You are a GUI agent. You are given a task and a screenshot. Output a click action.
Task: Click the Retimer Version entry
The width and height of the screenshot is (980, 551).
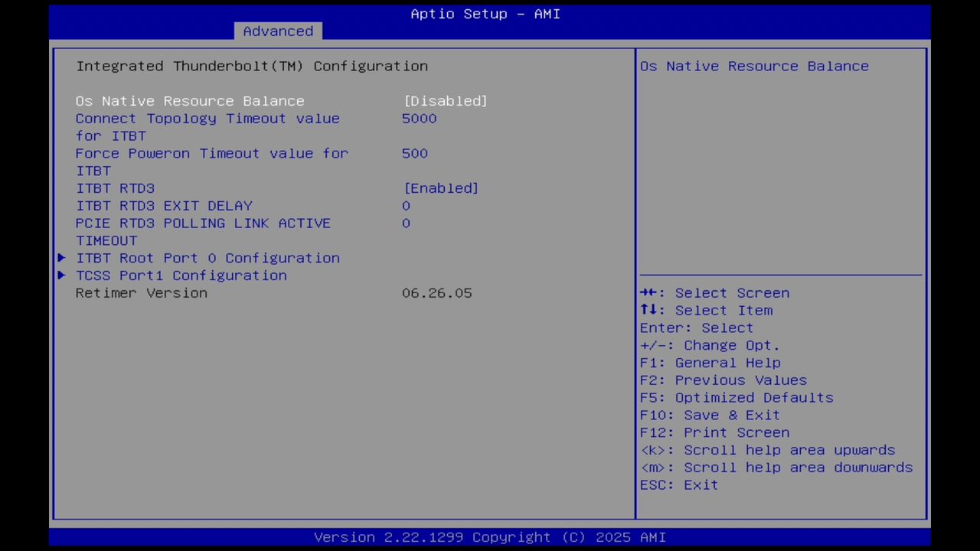coord(141,292)
